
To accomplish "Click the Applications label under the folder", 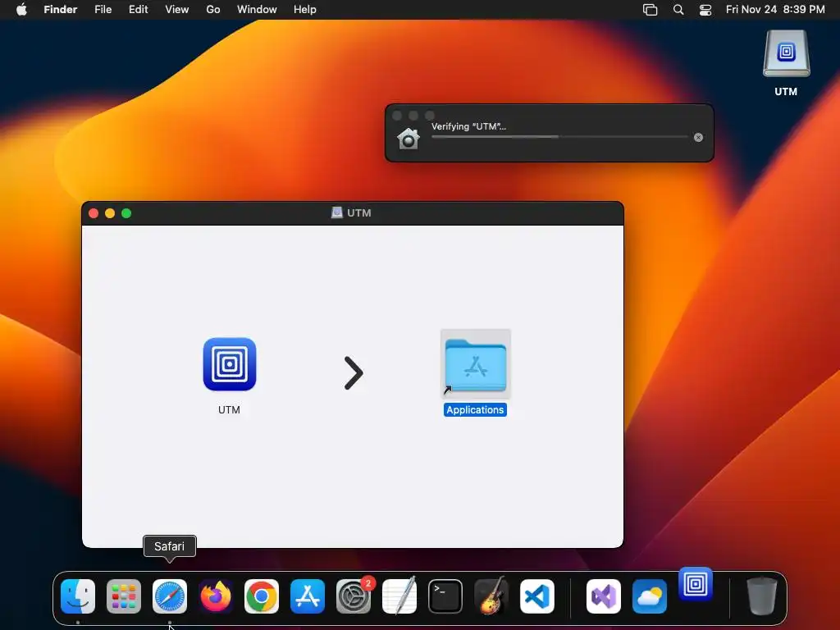I will pos(475,410).
